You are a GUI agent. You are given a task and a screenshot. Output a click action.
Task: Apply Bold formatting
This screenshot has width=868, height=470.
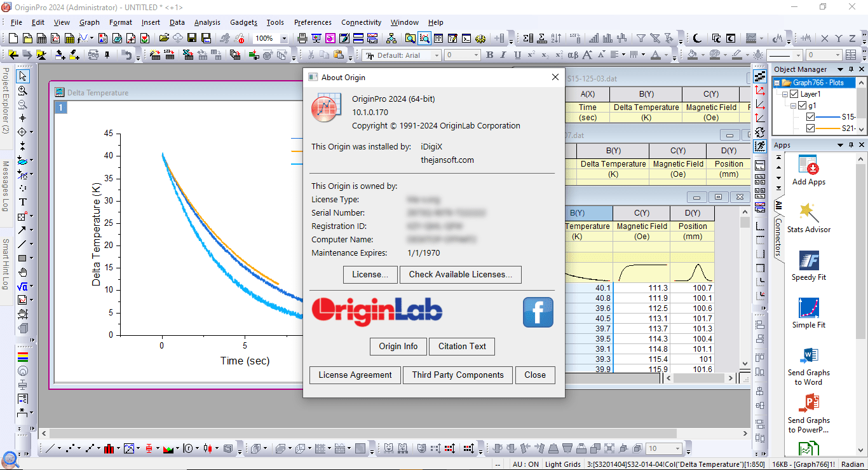[489, 55]
